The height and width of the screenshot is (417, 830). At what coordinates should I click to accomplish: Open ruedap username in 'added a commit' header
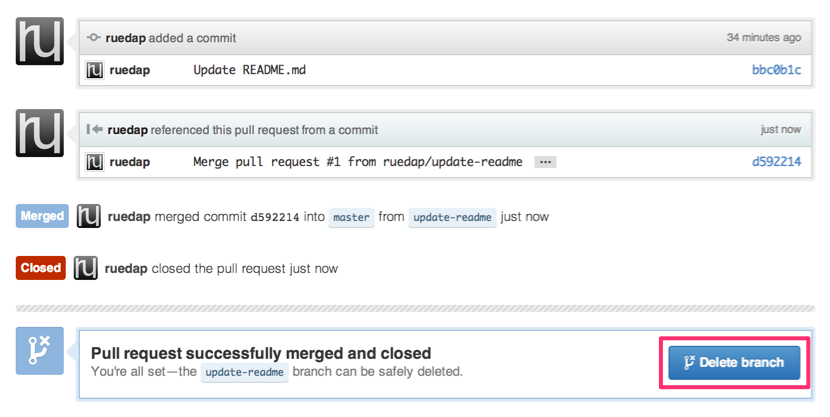(125, 38)
